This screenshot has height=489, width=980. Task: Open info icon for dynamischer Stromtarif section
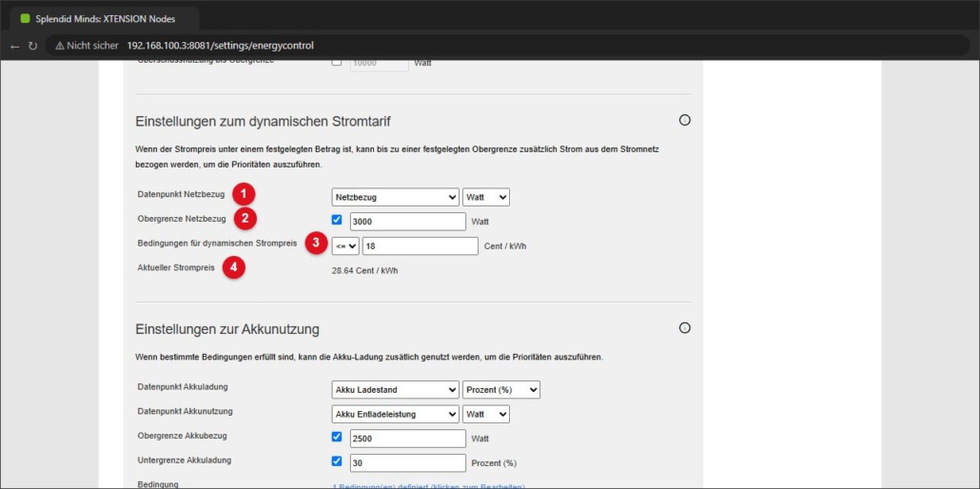coord(684,120)
